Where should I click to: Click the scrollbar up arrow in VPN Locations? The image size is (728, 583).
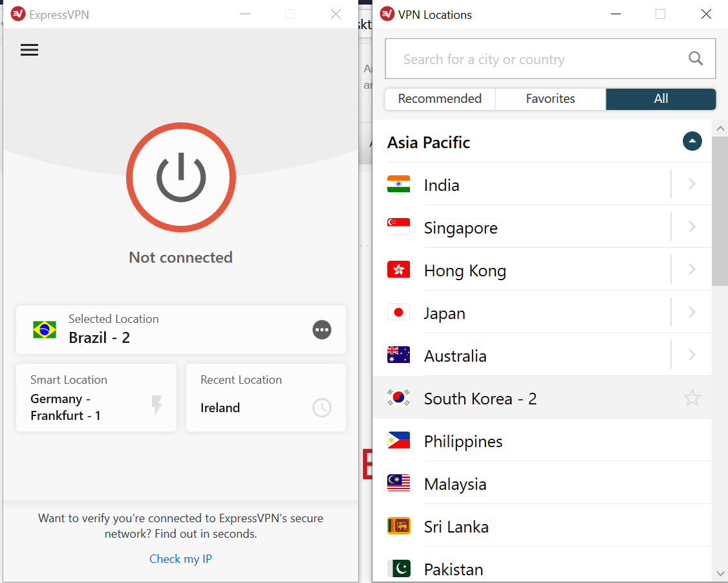[720, 128]
